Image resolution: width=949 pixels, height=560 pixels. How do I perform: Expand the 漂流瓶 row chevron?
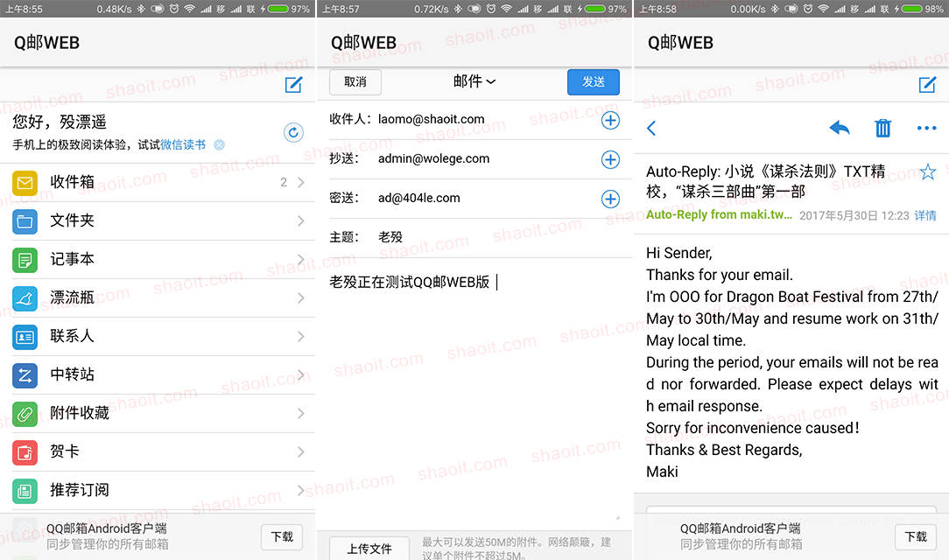pos(301,297)
